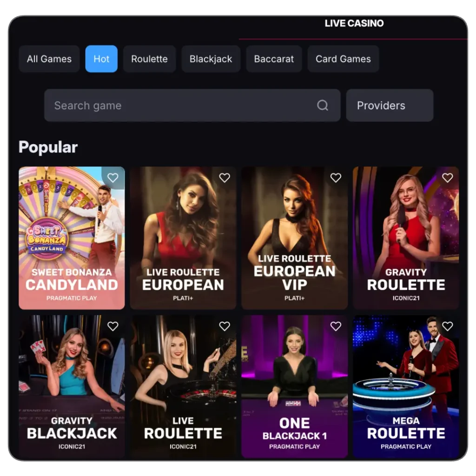Screen dimensions: 476x476
Task: Favorite Gravity Blackjack via its heart icon
Action: (x=113, y=326)
